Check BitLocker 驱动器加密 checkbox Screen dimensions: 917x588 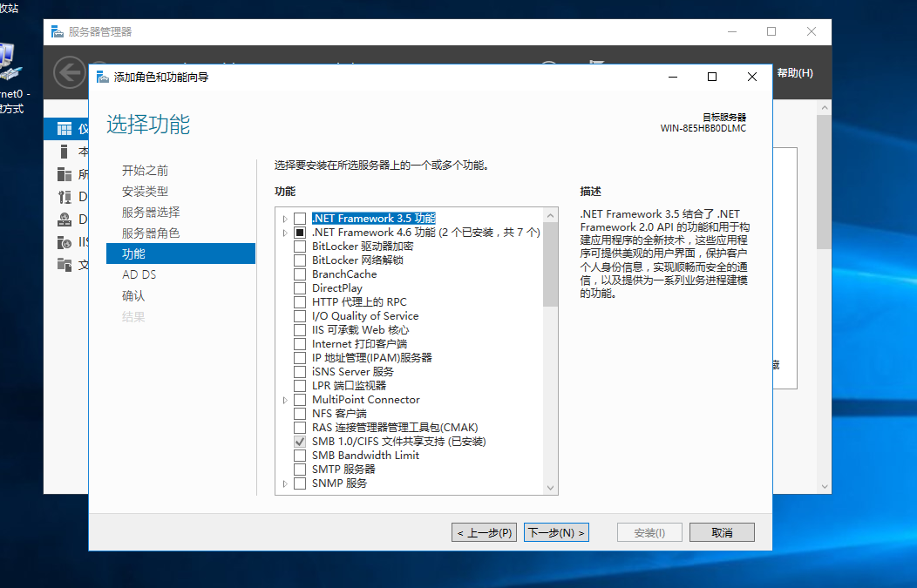300,247
